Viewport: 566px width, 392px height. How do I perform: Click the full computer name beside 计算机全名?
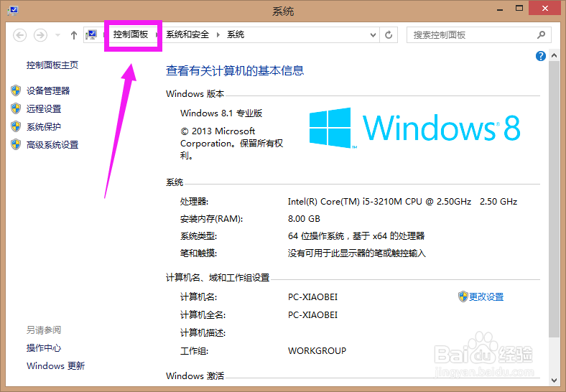click(312, 315)
